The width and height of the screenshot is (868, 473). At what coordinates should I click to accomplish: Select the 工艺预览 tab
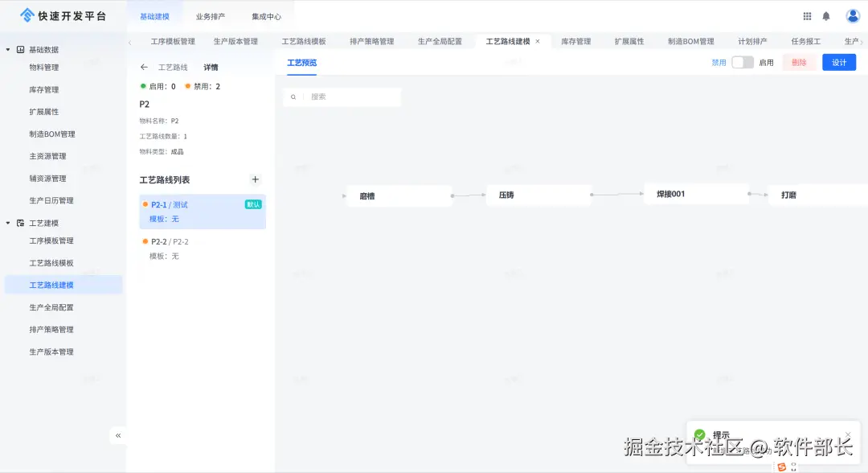tap(301, 63)
